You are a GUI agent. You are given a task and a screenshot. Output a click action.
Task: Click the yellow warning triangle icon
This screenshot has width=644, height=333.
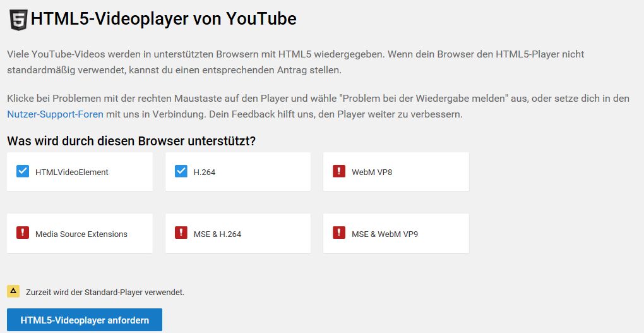coord(13,291)
